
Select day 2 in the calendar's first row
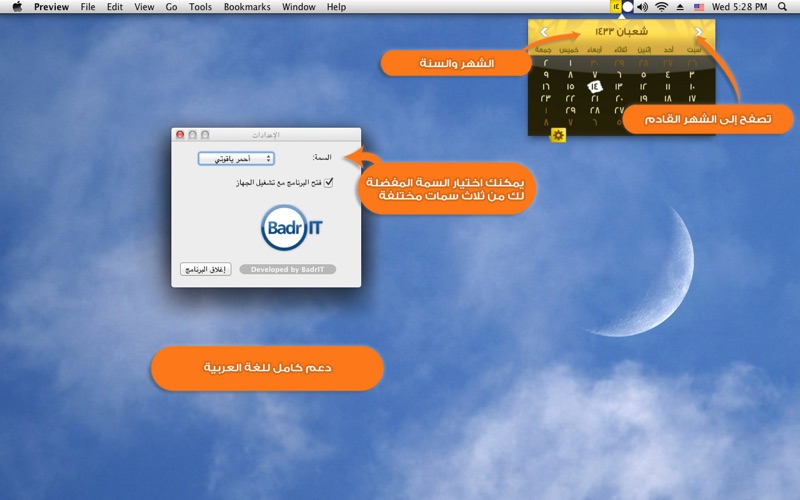(545, 63)
